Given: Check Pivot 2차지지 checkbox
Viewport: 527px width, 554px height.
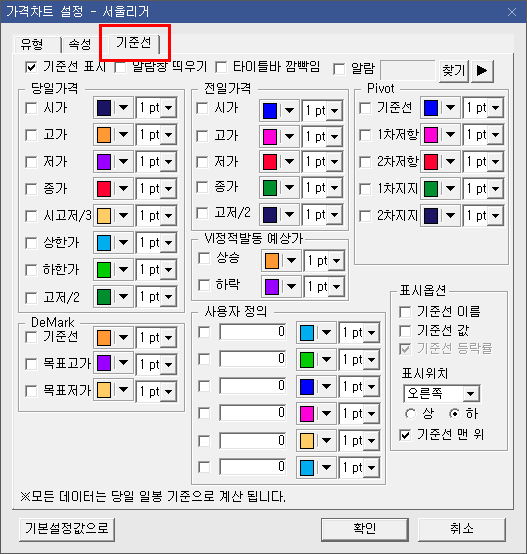Looking at the screenshot, I should [x=365, y=216].
